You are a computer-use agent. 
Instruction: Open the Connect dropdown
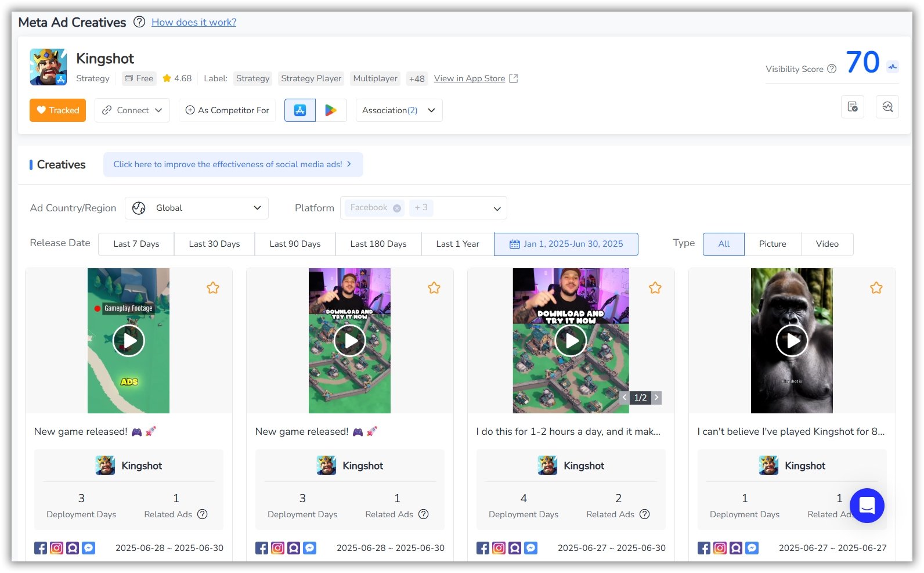point(132,110)
